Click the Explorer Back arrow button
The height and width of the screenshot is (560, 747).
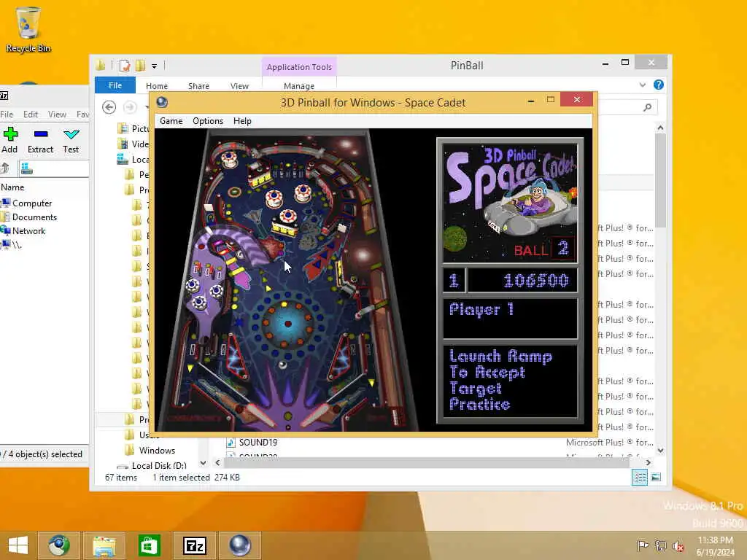tap(109, 107)
